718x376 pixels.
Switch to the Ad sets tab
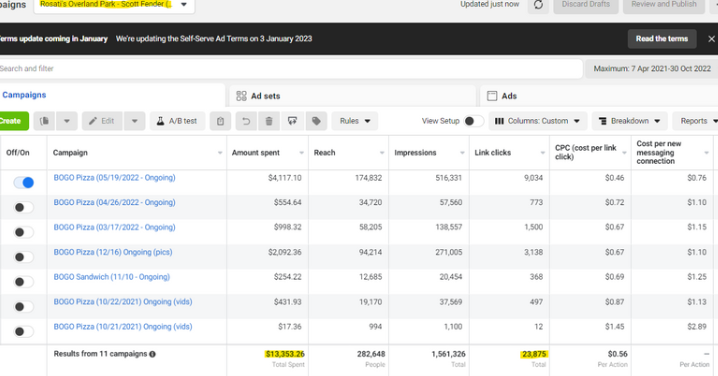pyautogui.click(x=258, y=96)
